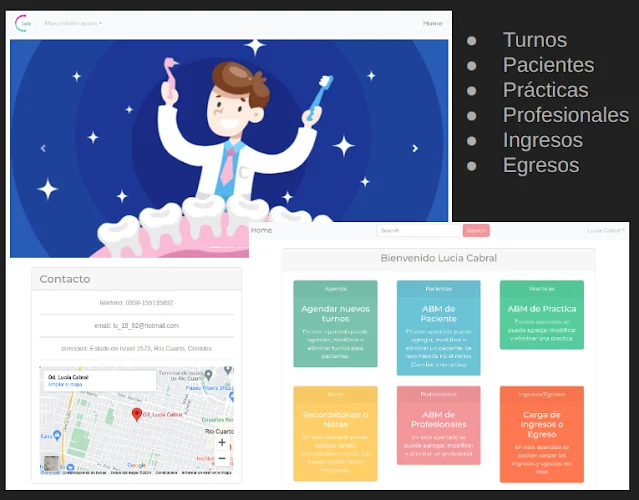
Task: Open the Lucia Cabral user dropdown
Action: point(606,231)
